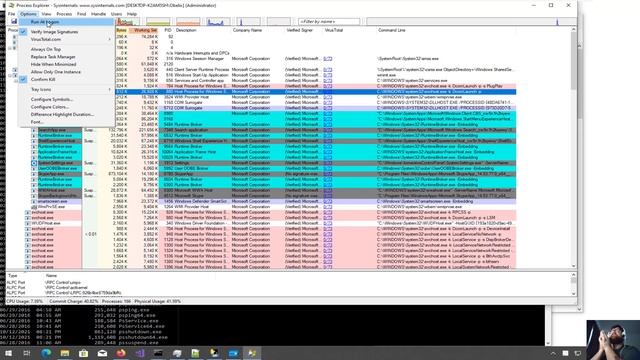Expand the VirusTotal.com submenu
This screenshot has height=360, width=640.
67,40
